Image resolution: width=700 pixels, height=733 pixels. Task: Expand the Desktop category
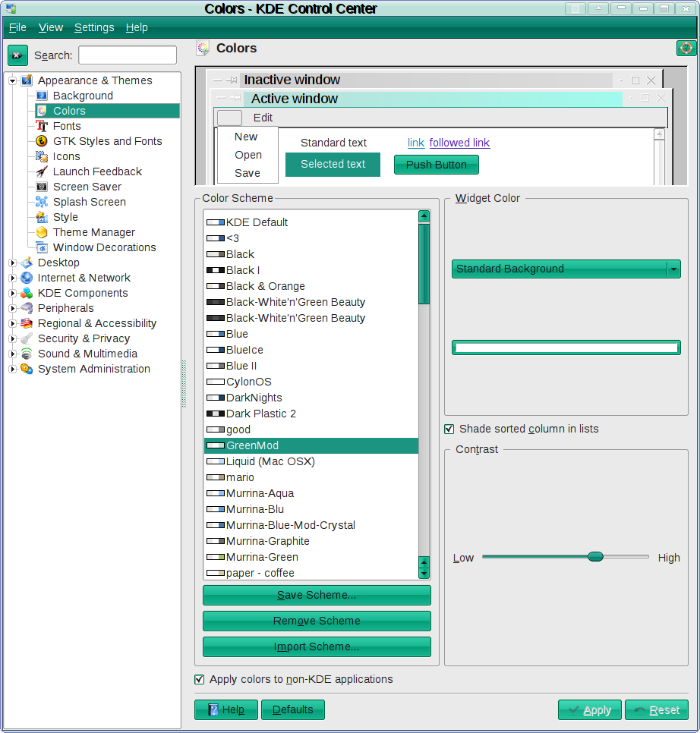click(x=13, y=263)
